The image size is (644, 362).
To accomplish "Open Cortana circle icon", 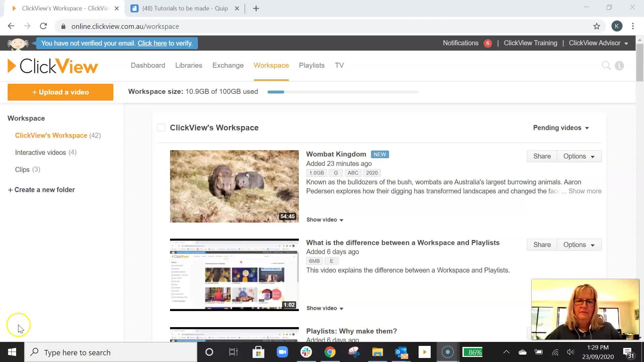I will click(x=209, y=352).
